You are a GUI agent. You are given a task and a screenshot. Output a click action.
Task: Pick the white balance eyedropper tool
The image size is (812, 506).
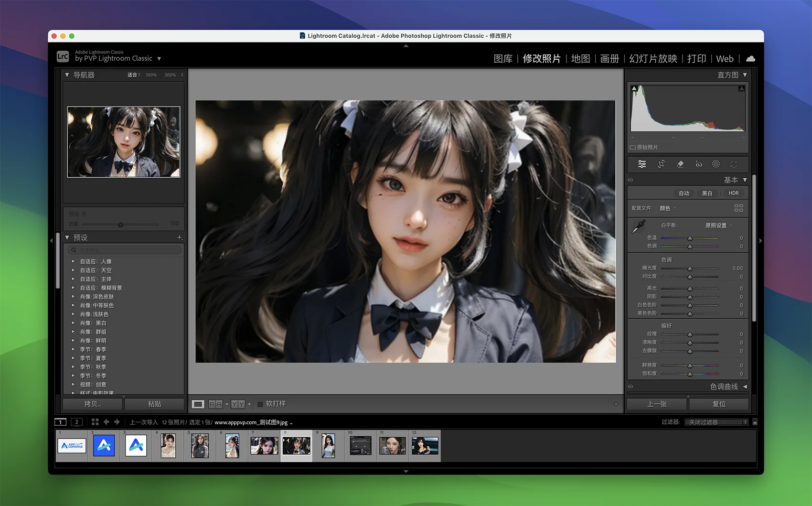[x=639, y=226]
